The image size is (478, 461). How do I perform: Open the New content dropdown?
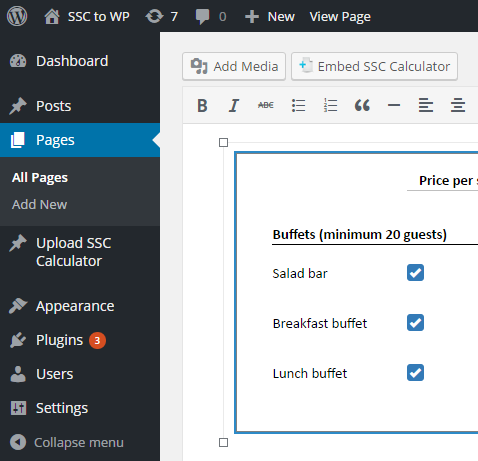pyautogui.click(x=270, y=16)
